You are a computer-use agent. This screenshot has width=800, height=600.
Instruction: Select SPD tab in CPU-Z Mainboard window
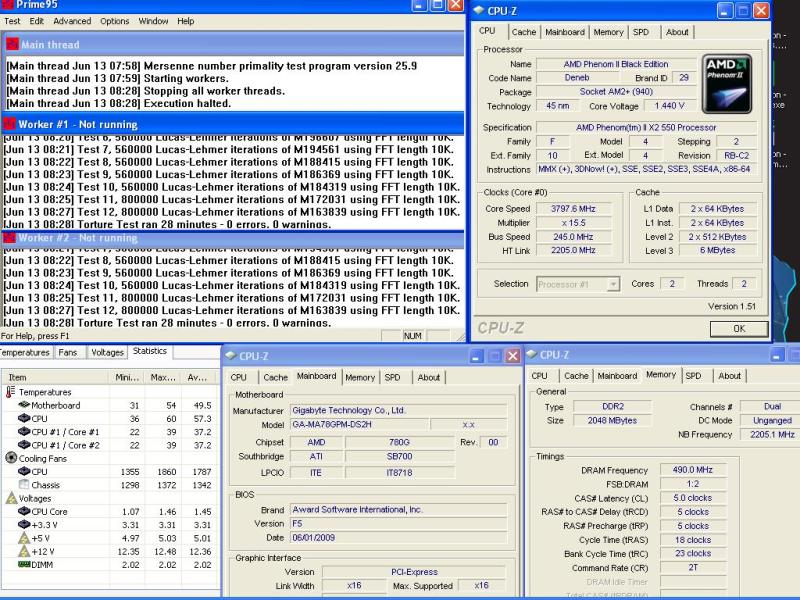[x=392, y=378]
